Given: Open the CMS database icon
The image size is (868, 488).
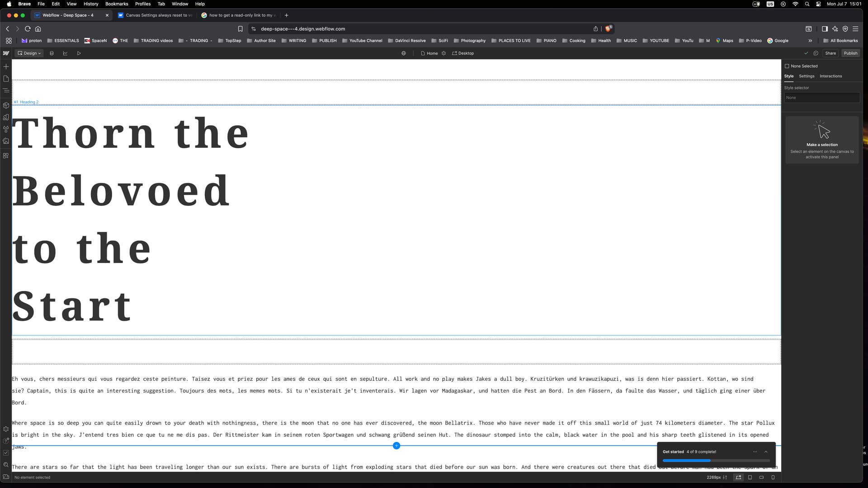Looking at the screenshot, I should click(52, 53).
